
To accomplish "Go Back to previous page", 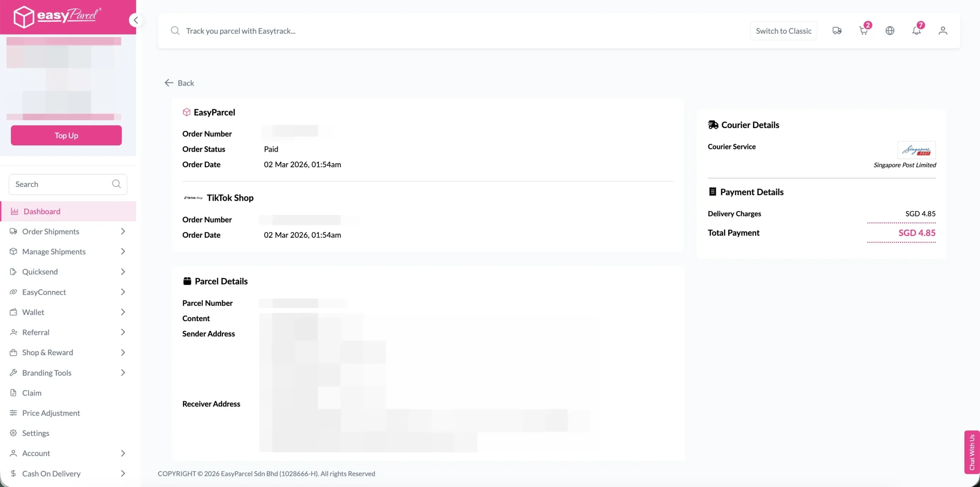I will coord(179,83).
